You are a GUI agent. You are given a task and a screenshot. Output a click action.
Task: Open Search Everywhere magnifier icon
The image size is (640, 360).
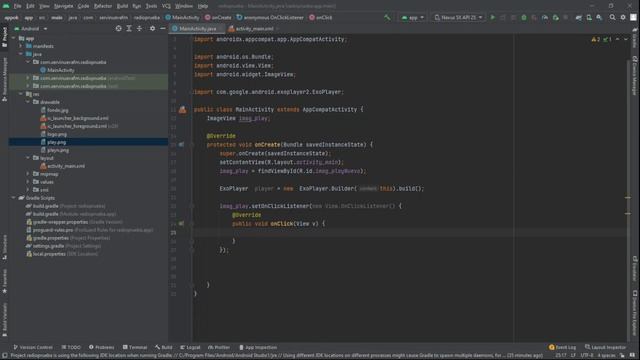tap(613, 18)
